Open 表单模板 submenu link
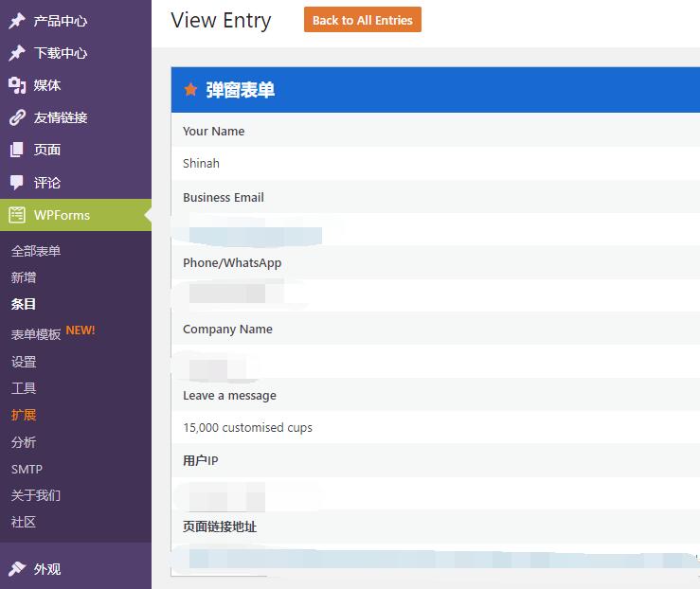 (36, 334)
